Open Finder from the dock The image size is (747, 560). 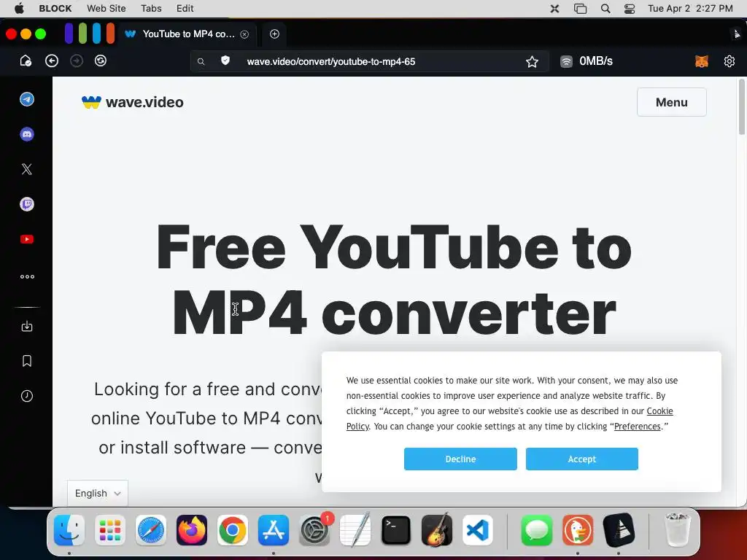(x=69, y=530)
